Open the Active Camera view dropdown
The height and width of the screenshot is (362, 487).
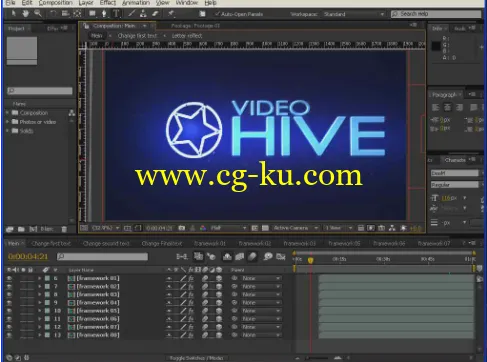[x=295, y=228]
